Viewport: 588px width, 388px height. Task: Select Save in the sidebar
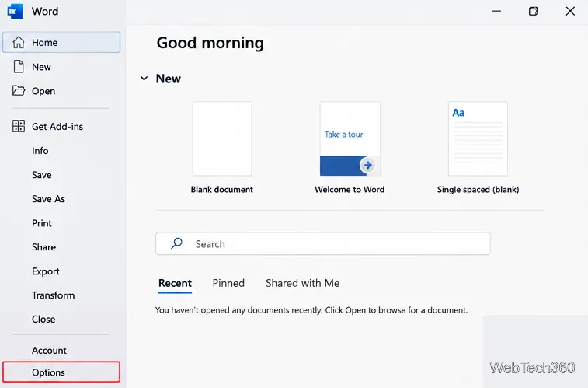[42, 175]
